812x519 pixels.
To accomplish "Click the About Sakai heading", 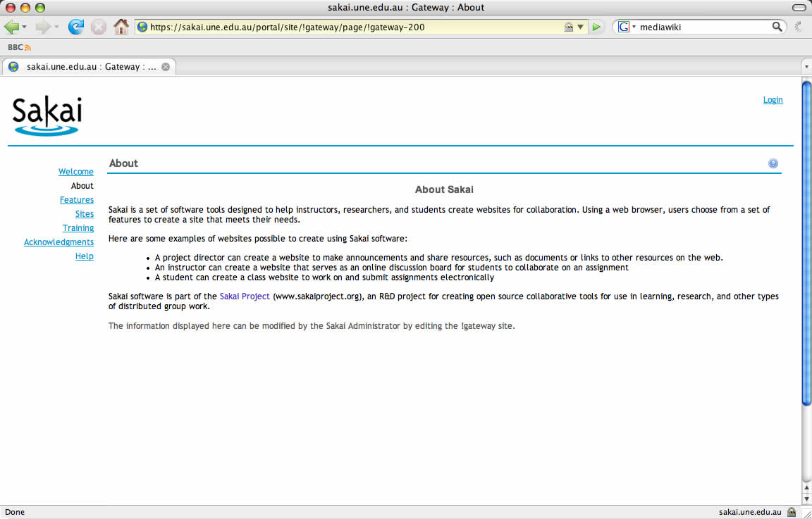I will coord(444,190).
